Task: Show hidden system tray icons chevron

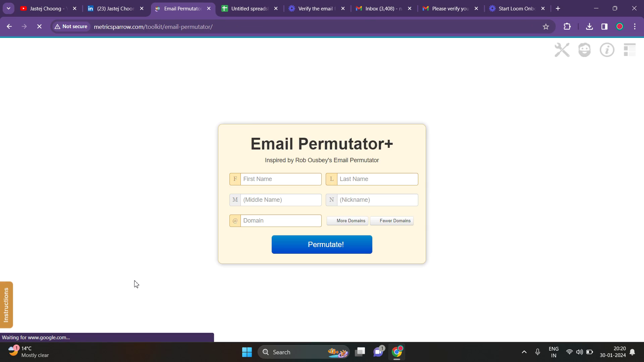Action: coord(524,352)
